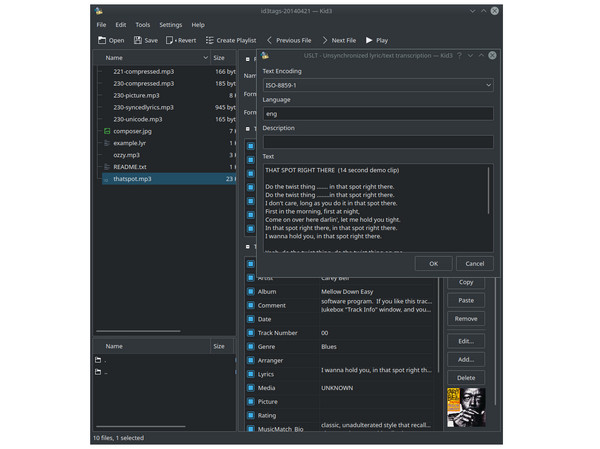Select file 230-compressed.mp3
Viewport: 600px width, 449px height.
pyautogui.click(x=143, y=83)
